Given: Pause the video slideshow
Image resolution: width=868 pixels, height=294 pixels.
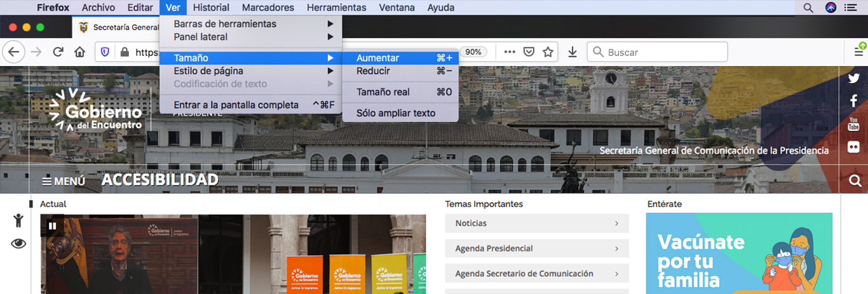Looking at the screenshot, I should pos(52,225).
